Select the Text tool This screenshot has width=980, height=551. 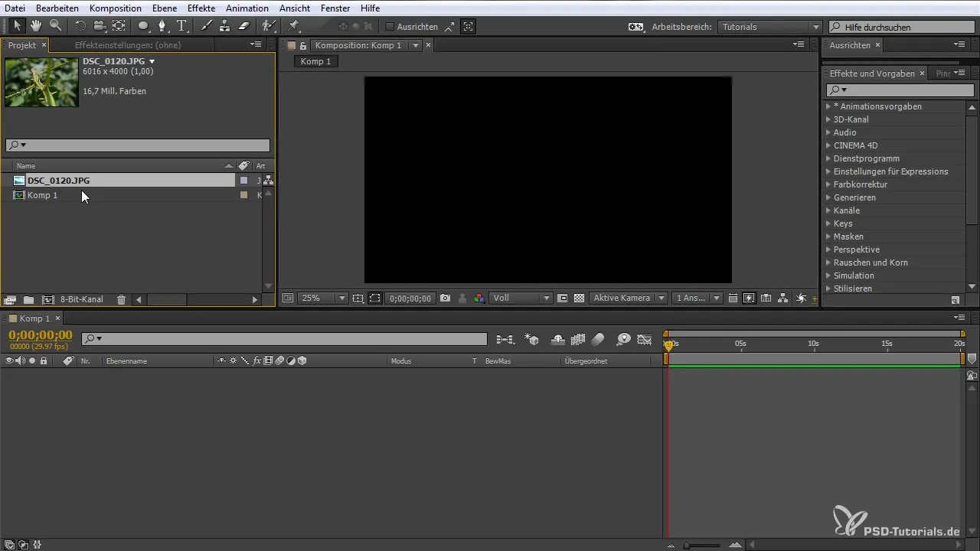tap(181, 26)
